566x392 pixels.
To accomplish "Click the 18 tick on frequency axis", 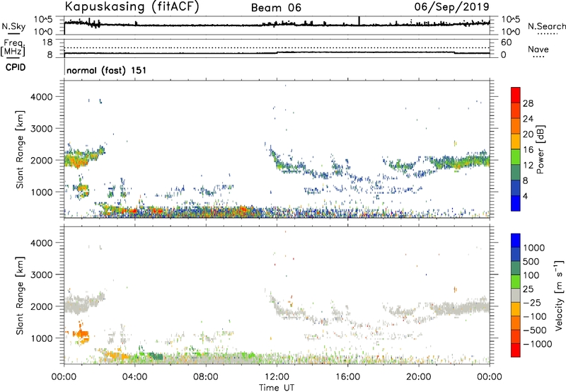I will pos(47,42).
